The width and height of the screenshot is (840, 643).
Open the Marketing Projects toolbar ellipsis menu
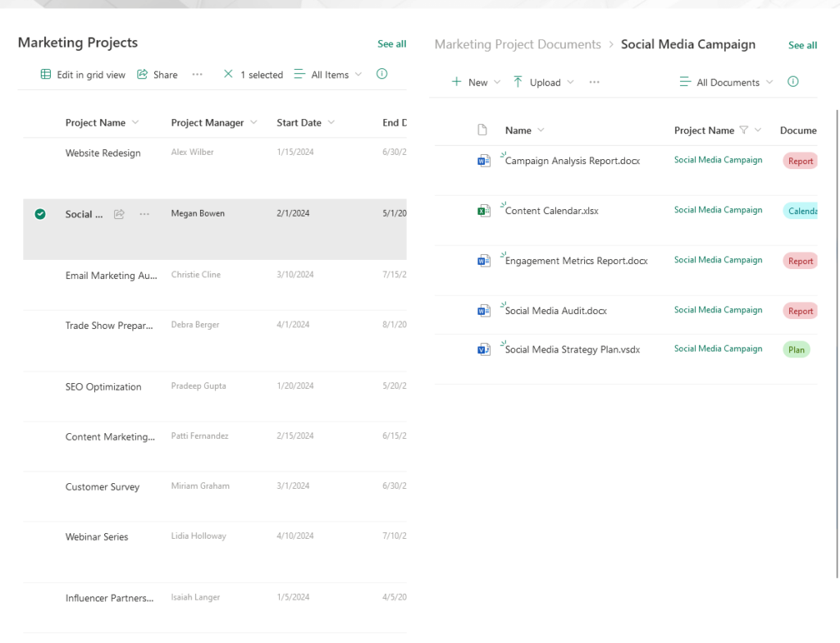coord(197,75)
